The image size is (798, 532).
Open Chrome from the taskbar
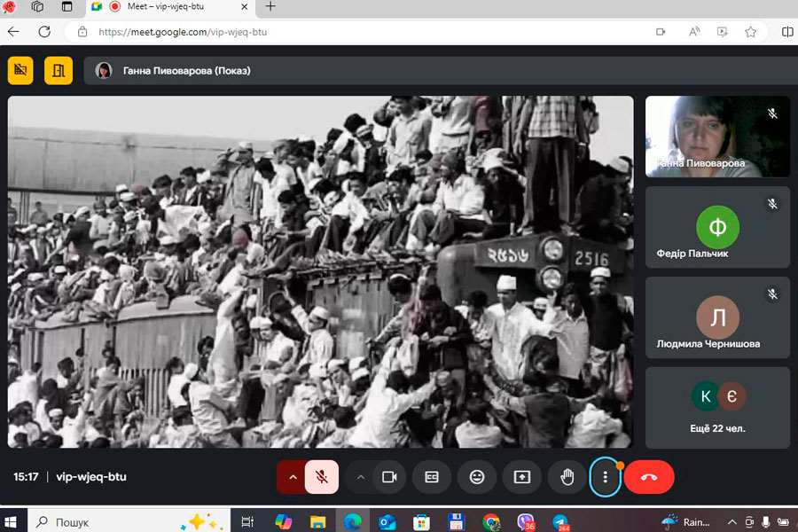click(490, 522)
